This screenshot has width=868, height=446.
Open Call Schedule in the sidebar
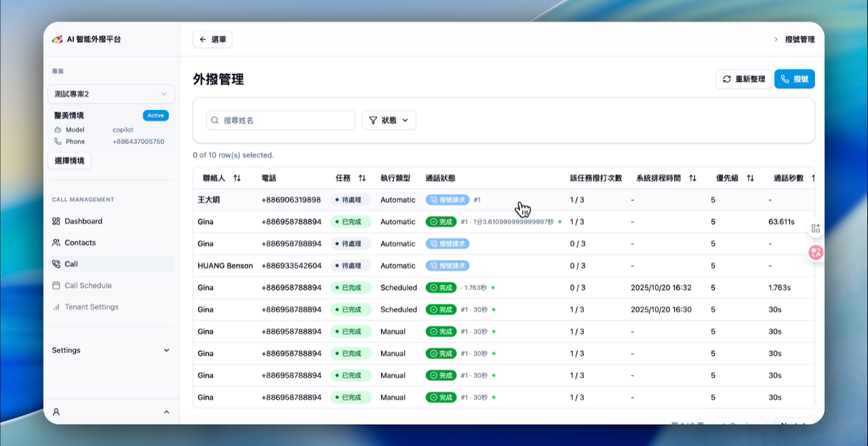pyautogui.click(x=88, y=286)
